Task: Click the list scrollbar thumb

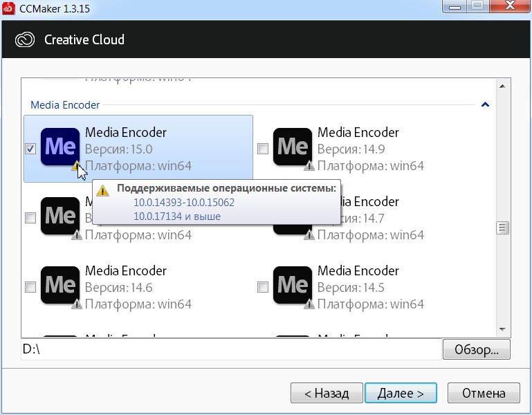Action: pos(502,228)
